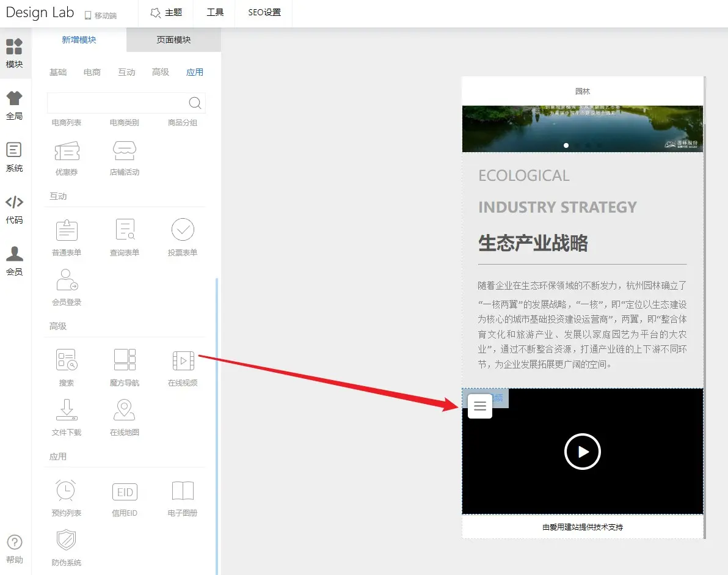The width and height of the screenshot is (728, 575).
Task: Click the module search input field
Action: pos(116,103)
